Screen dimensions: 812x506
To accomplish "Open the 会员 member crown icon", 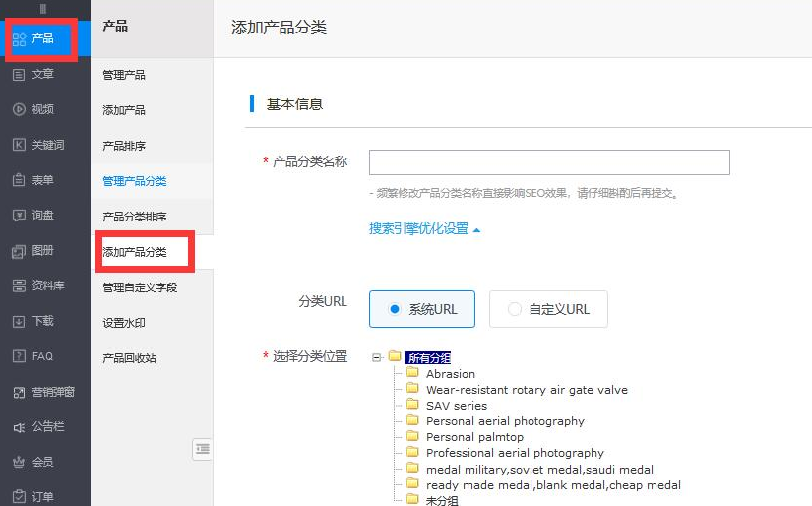I will point(19,462).
